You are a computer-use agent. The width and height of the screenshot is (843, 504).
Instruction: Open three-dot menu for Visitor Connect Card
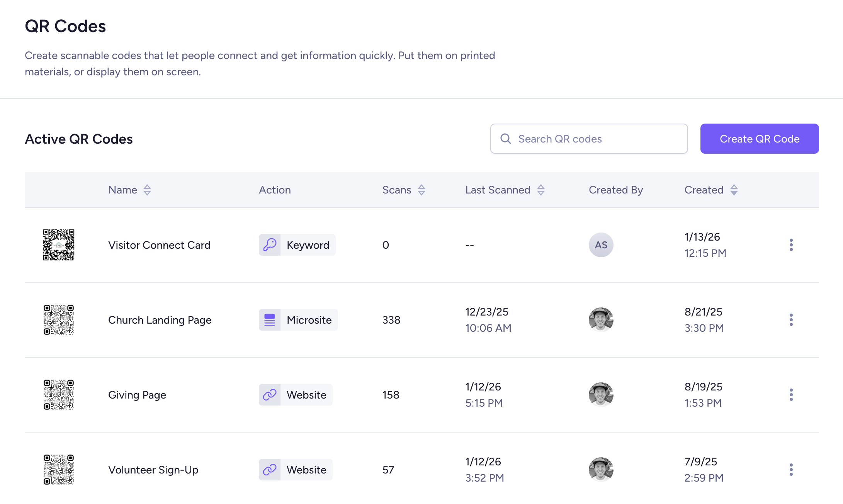pyautogui.click(x=791, y=245)
